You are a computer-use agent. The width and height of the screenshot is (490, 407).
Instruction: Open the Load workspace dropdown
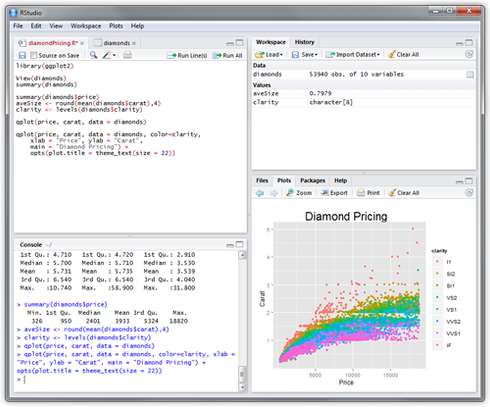[269, 54]
